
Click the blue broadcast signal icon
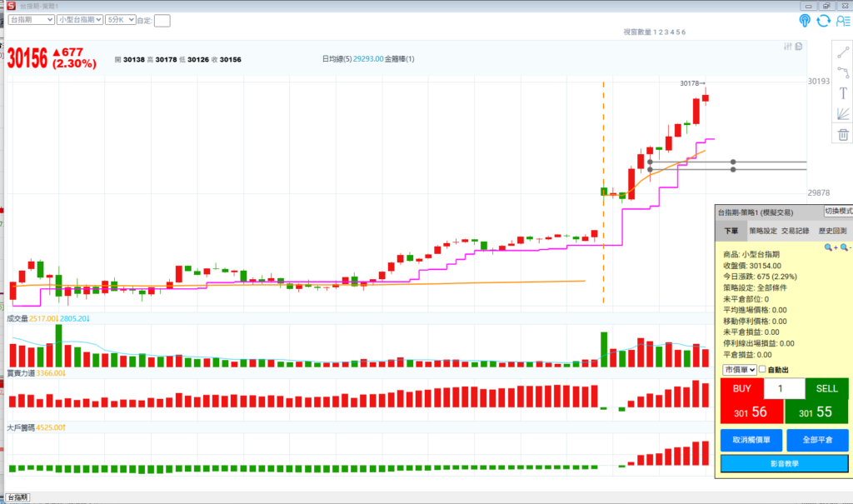[x=805, y=21]
